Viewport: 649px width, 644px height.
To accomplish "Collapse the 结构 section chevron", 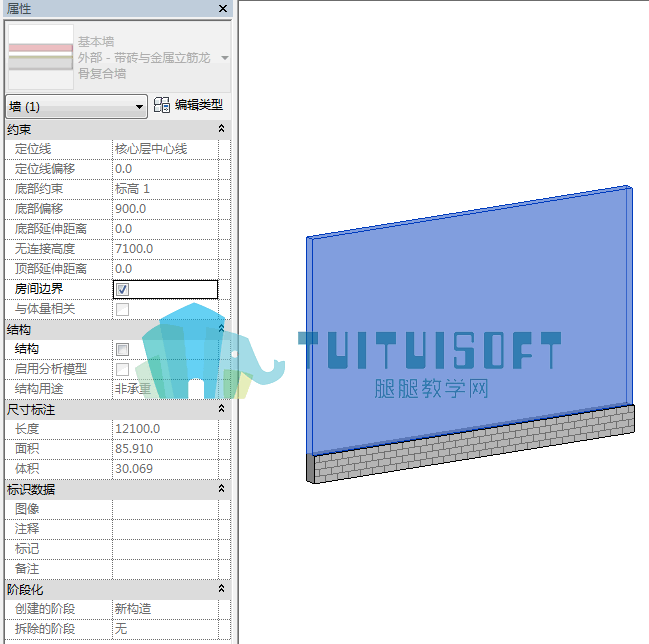I will pyautogui.click(x=221, y=329).
